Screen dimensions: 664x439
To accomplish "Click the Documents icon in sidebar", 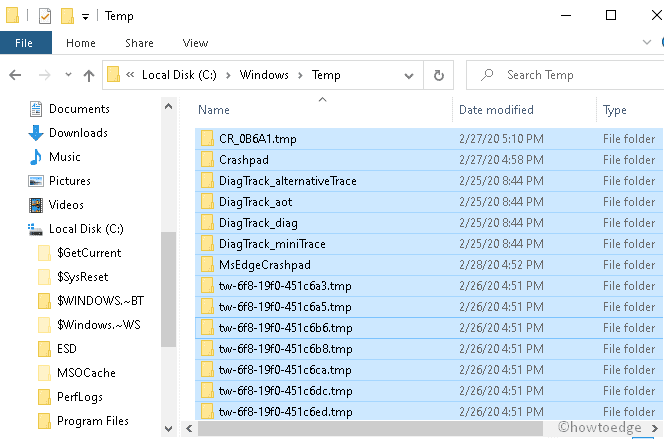I will click(x=36, y=109).
